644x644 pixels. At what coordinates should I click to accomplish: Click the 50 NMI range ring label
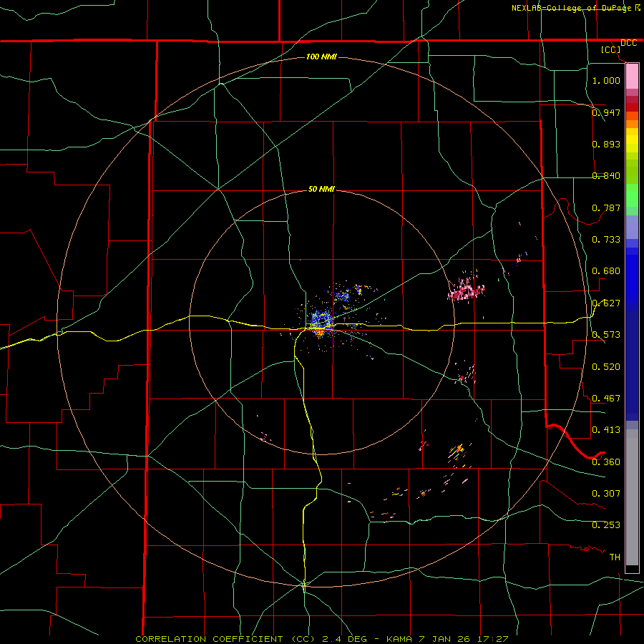click(321, 190)
